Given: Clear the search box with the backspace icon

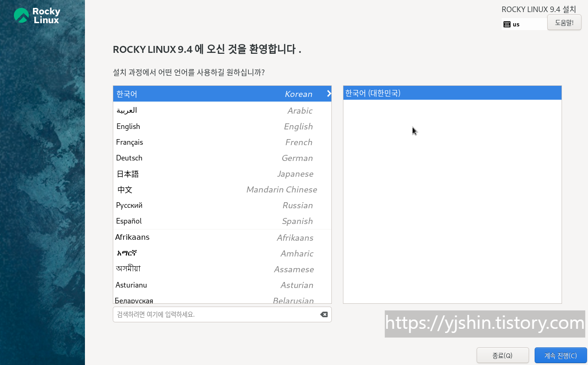Looking at the screenshot, I should click(324, 314).
